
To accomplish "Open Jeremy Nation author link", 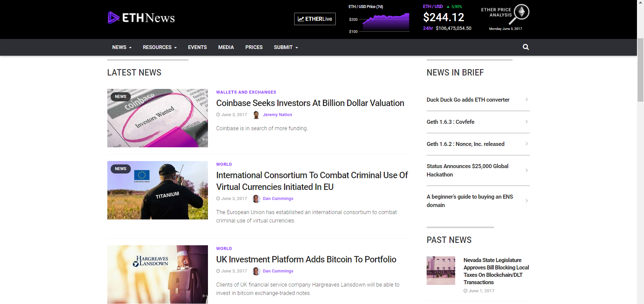I will point(277,115).
